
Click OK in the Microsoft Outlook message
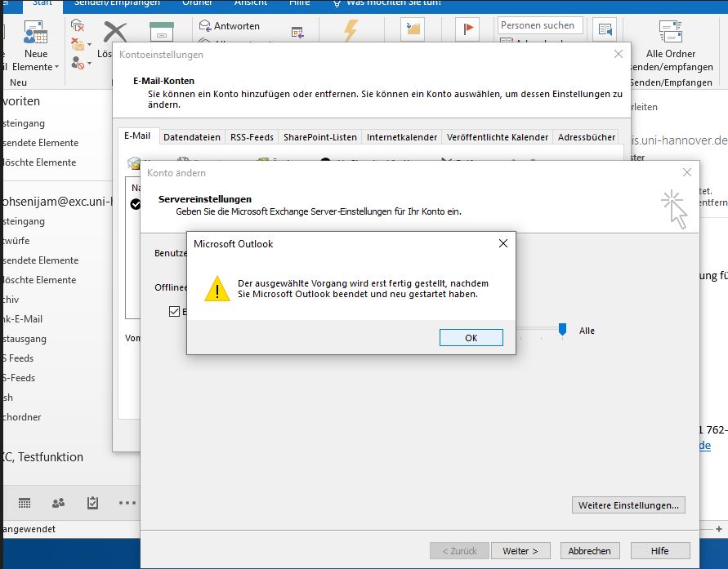pos(471,338)
